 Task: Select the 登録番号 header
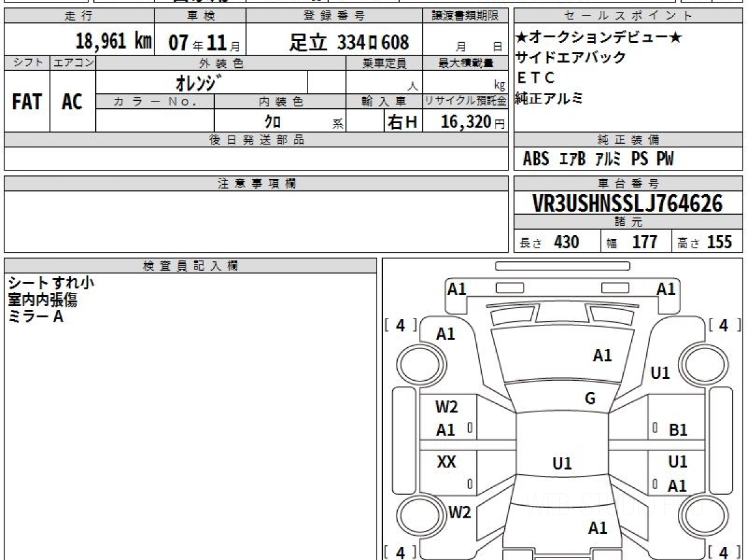[334, 16]
